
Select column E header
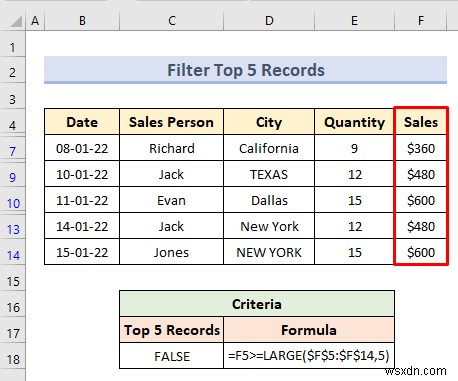[x=354, y=21]
